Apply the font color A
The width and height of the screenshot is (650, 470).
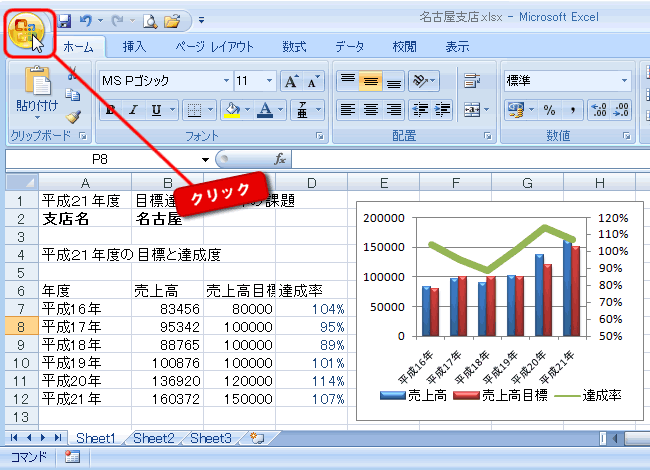pyautogui.click(x=265, y=110)
